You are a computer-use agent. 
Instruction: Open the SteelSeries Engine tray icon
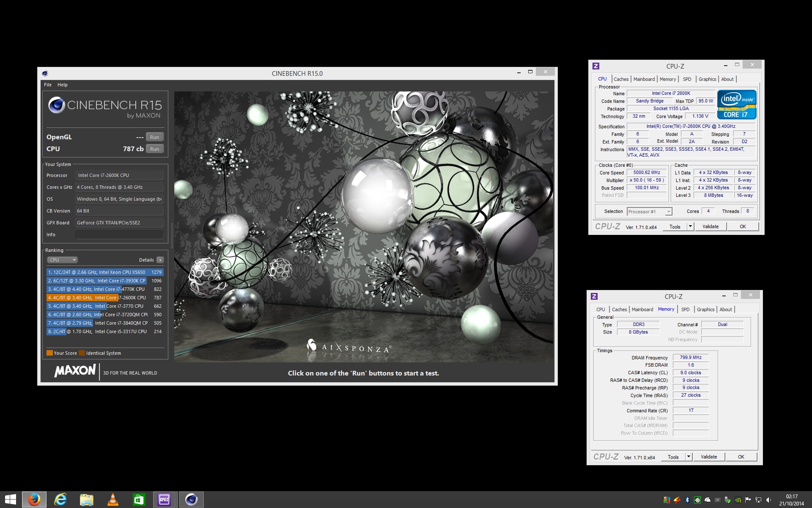point(697,500)
